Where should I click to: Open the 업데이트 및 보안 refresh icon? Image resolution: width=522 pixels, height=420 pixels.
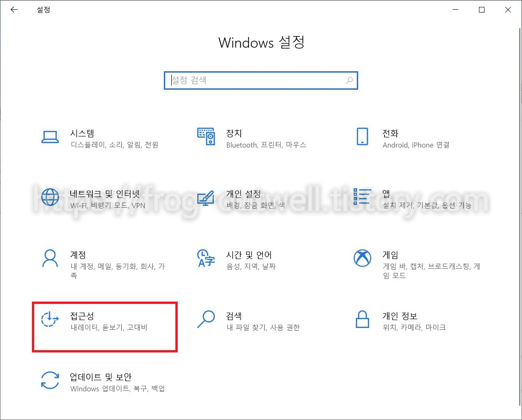coord(50,380)
